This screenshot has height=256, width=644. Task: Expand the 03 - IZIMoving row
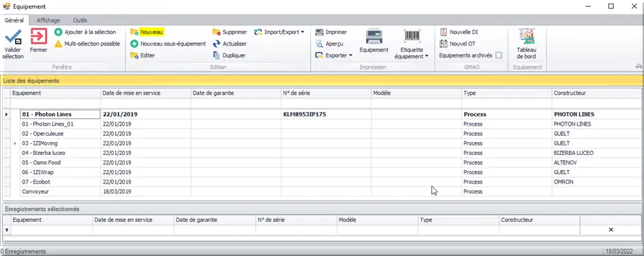pos(15,143)
